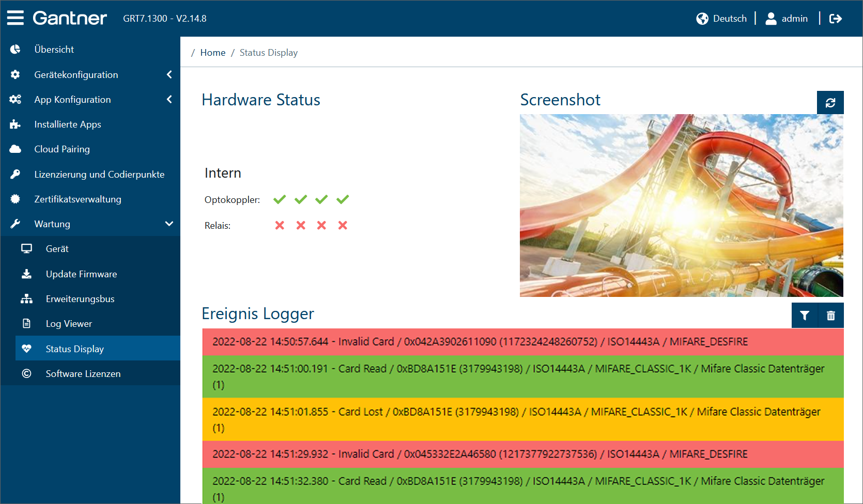Click the Ereignis Logger heading
The image size is (863, 504).
coord(258,313)
